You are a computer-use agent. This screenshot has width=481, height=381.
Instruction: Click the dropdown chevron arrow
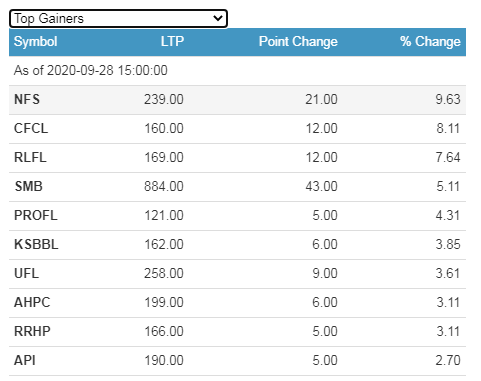[218, 18]
